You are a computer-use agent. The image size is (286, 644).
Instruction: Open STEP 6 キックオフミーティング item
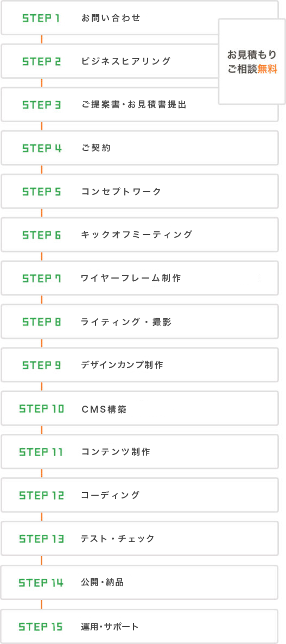coord(139,235)
